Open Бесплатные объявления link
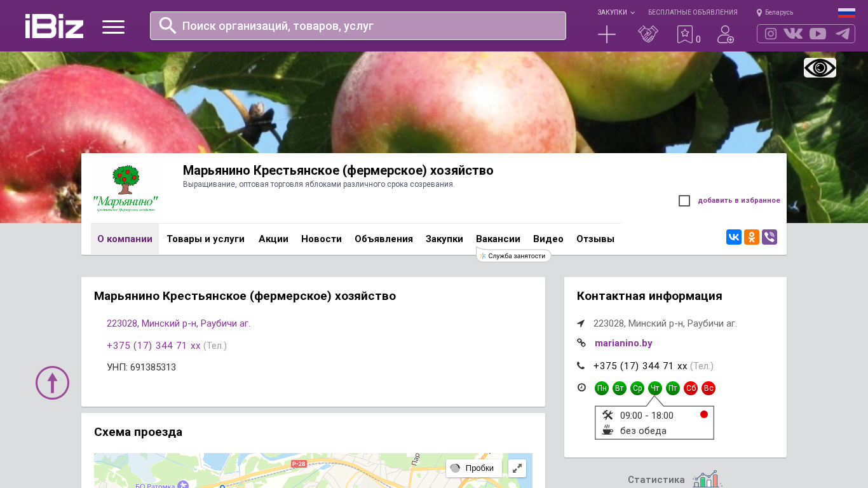The width and height of the screenshot is (868, 488). 693,12
